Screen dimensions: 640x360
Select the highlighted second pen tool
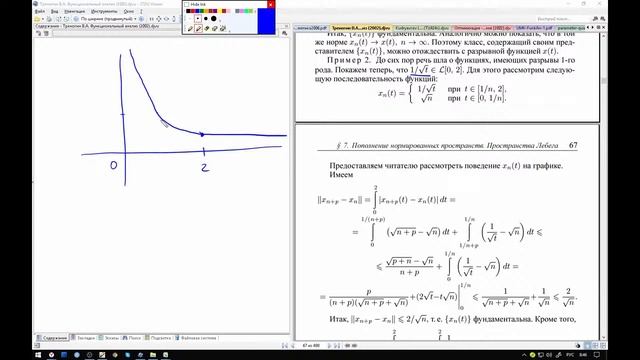(x=199, y=29)
